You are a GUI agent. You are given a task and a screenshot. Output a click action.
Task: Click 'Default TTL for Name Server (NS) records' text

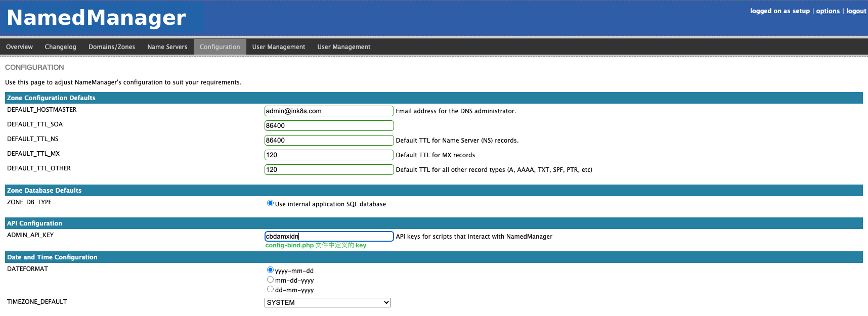pos(457,141)
